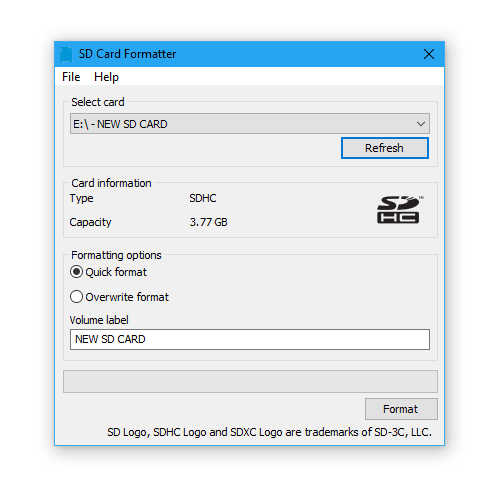The height and width of the screenshot is (486, 500).
Task: Choose the Overwrite format radio option
Action: 76,297
